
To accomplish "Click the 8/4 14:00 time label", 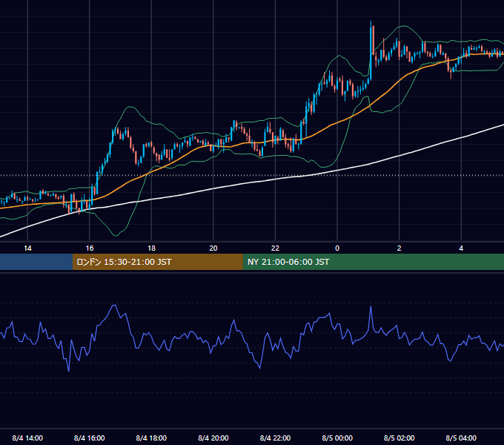I will click(27, 438).
